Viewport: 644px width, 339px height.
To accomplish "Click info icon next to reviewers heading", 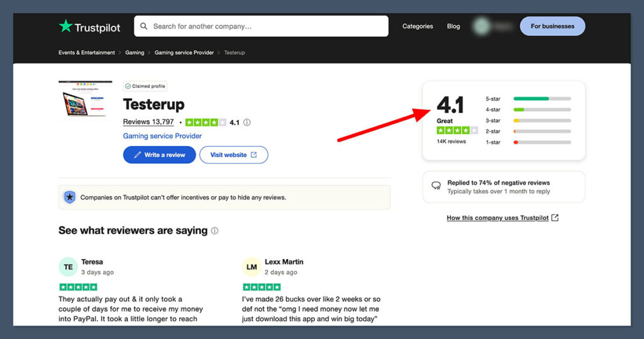I will (x=214, y=231).
